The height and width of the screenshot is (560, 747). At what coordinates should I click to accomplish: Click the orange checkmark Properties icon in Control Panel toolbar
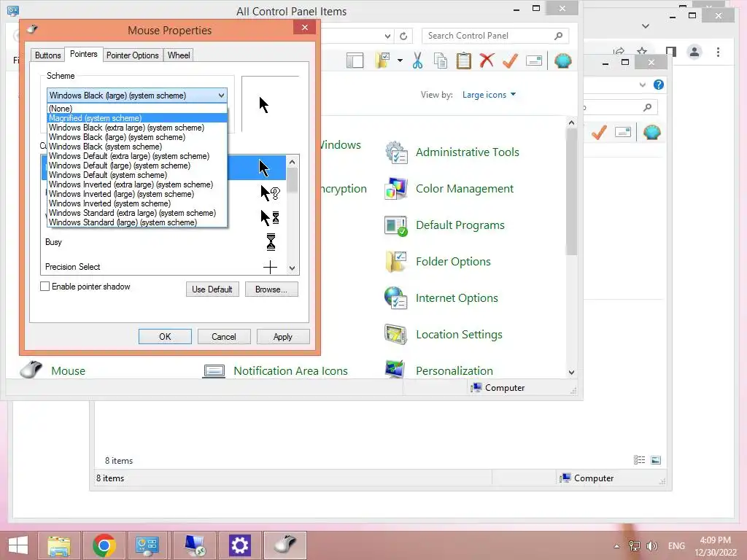(x=510, y=61)
